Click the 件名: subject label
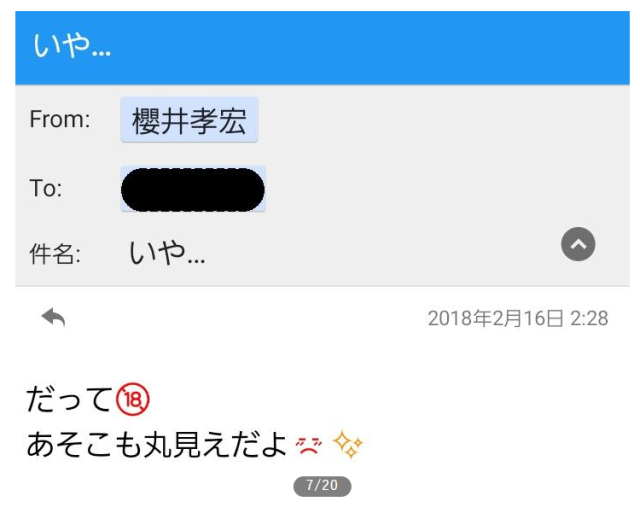640x519 pixels. (x=55, y=254)
